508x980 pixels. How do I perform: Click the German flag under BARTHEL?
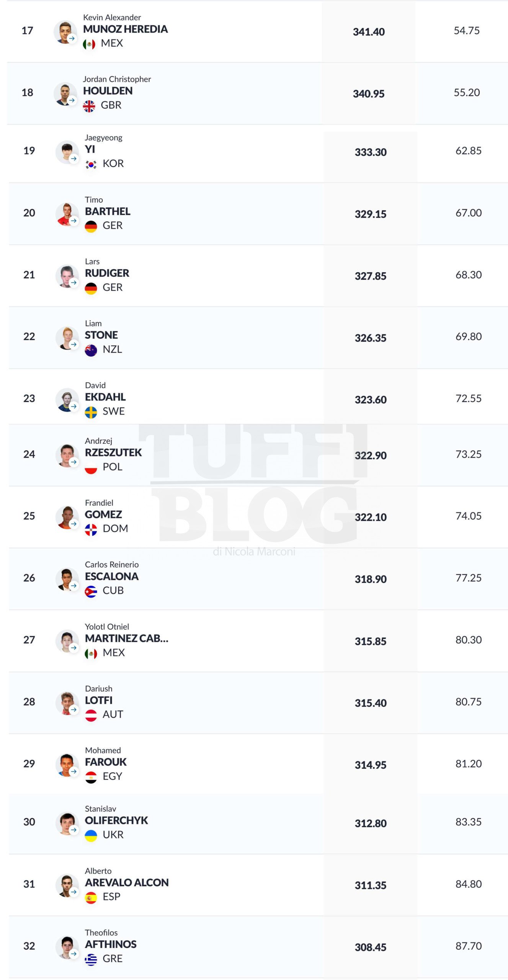point(91,226)
